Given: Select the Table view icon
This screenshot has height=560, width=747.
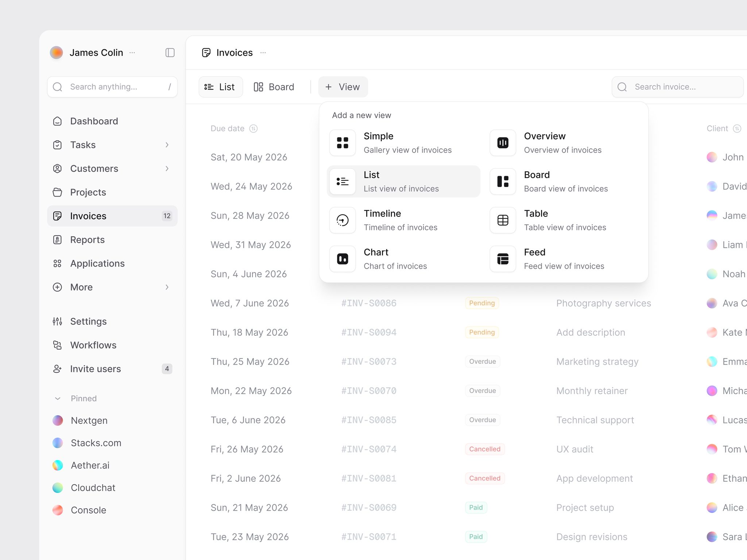Looking at the screenshot, I should tap(503, 220).
